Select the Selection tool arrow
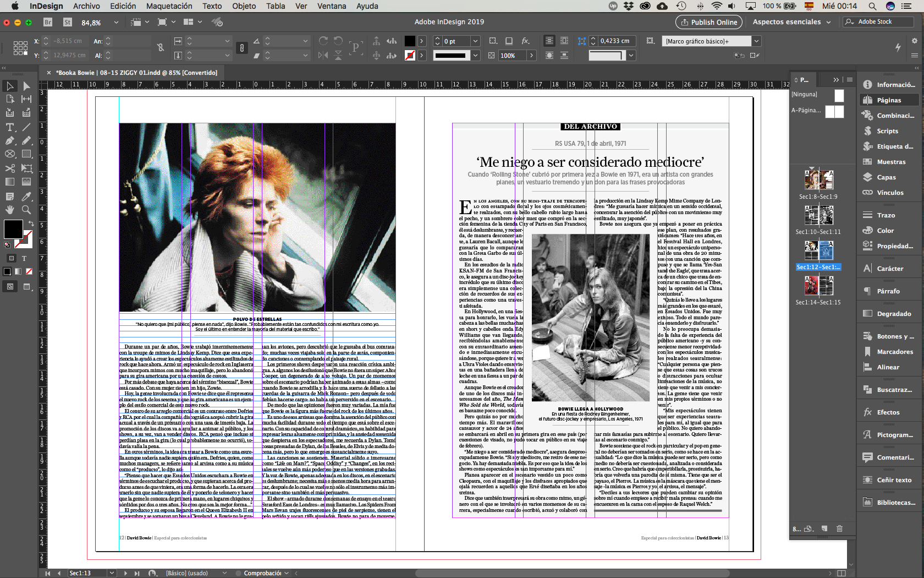 tap(10, 86)
